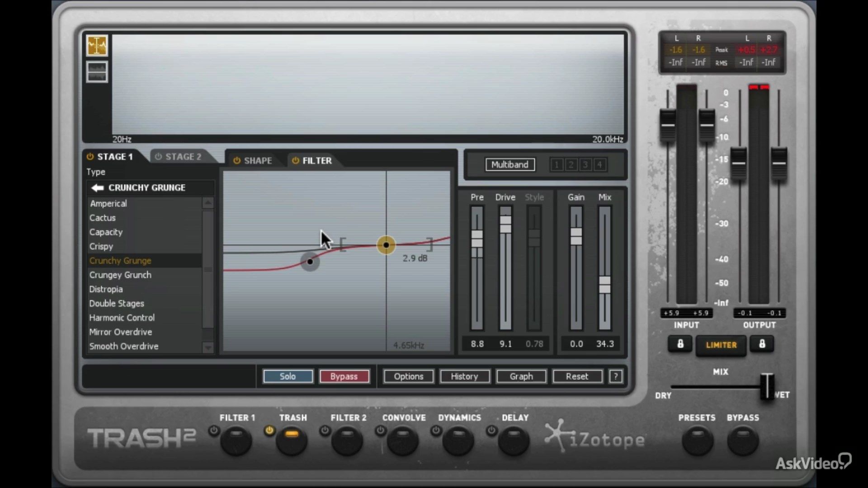Toggle the Filter power icon

click(x=295, y=160)
